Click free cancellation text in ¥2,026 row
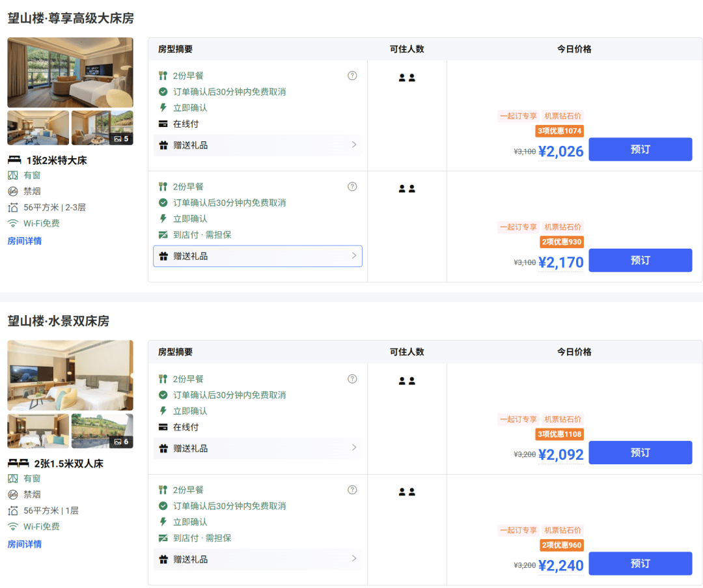The height and width of the screenshot is (588, 703). [x=230, y=92]
